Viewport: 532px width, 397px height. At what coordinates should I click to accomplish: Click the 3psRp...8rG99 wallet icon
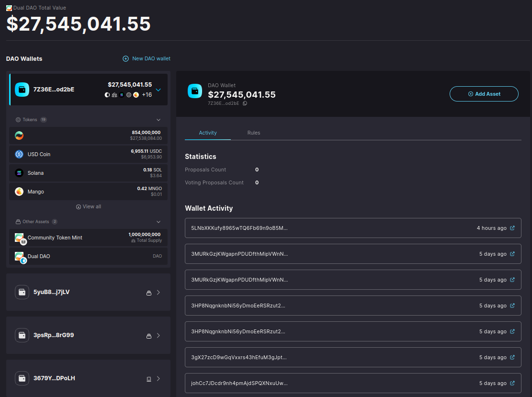click(x=22, y=335)
